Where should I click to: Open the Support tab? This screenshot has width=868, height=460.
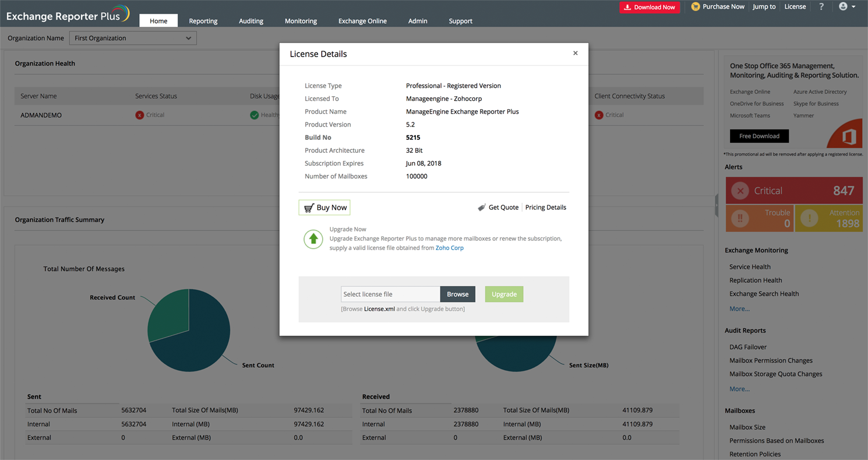460,21
